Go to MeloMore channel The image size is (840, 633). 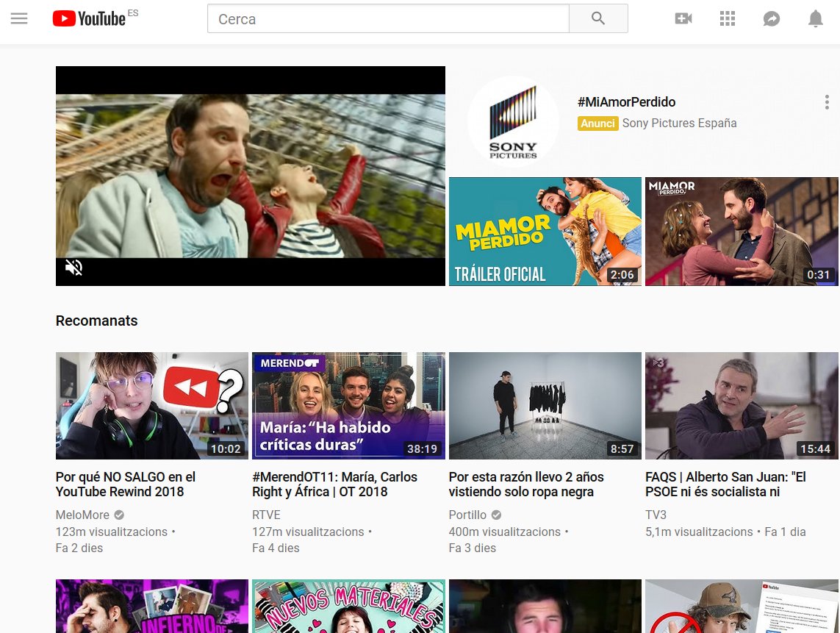coord(82,515)
